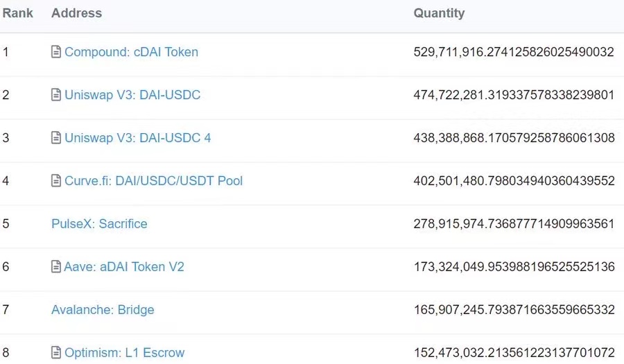Click contract icon beside Aave: aDAI Token V2
This screenshot has width=624, height=364.
tap(56, 267)
